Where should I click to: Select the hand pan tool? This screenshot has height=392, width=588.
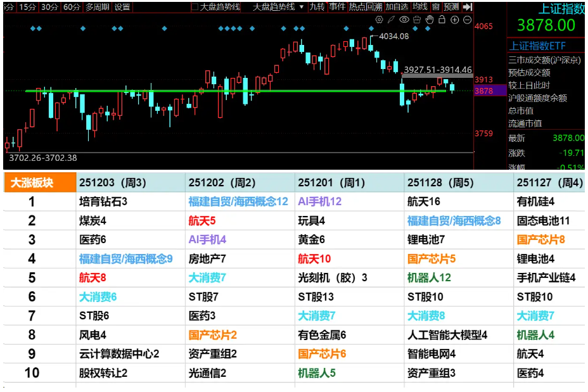click(x=430, y=20)
